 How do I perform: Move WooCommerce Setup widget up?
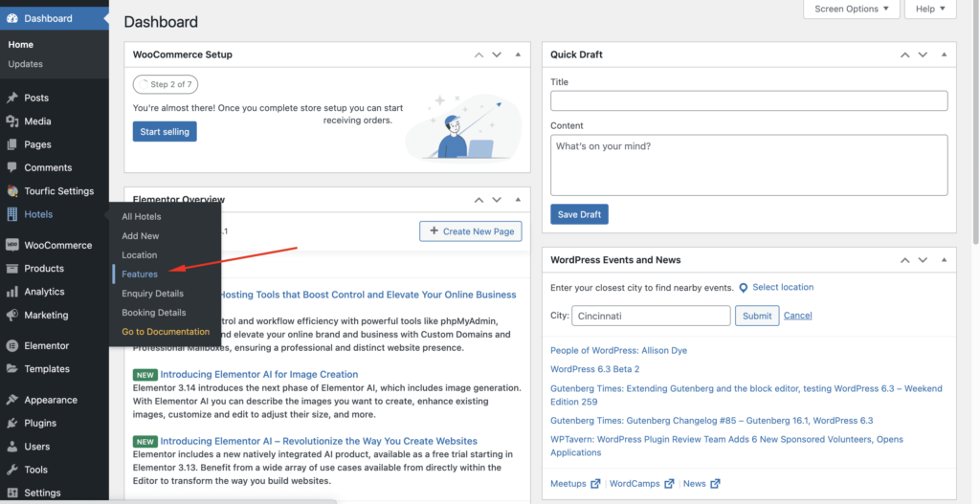(x=479, y=55)
